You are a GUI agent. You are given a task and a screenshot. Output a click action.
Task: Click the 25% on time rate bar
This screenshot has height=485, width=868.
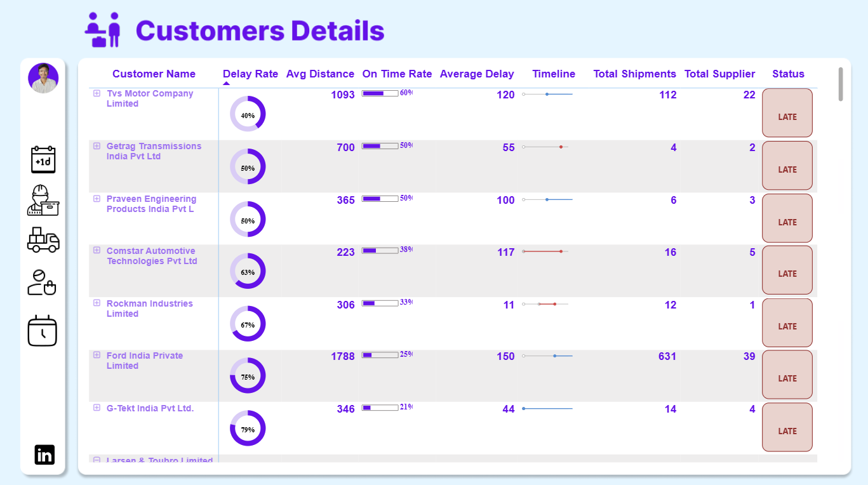380,355
